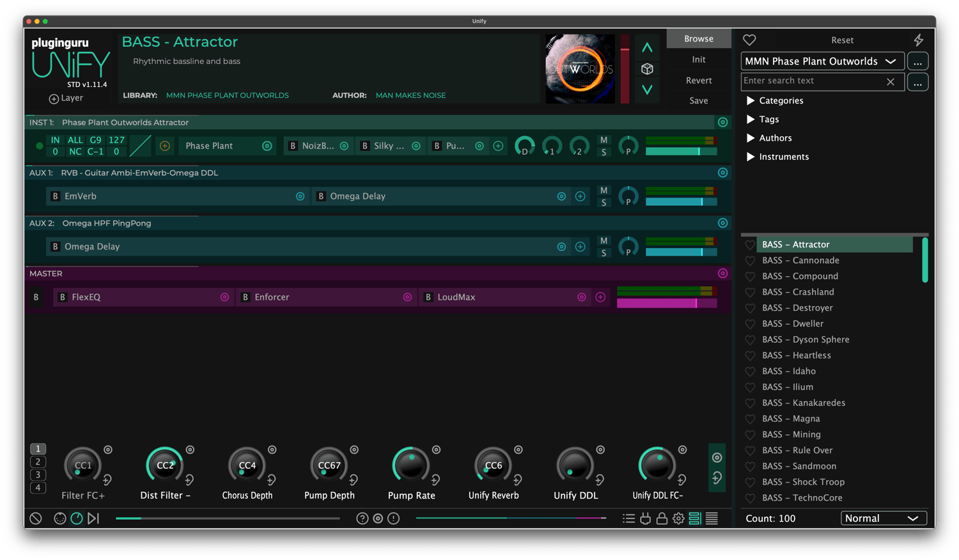This screenshot has width=959, height=560.
Task: Click the Pump Rate macro knob
Action: [x=411, y=465]
